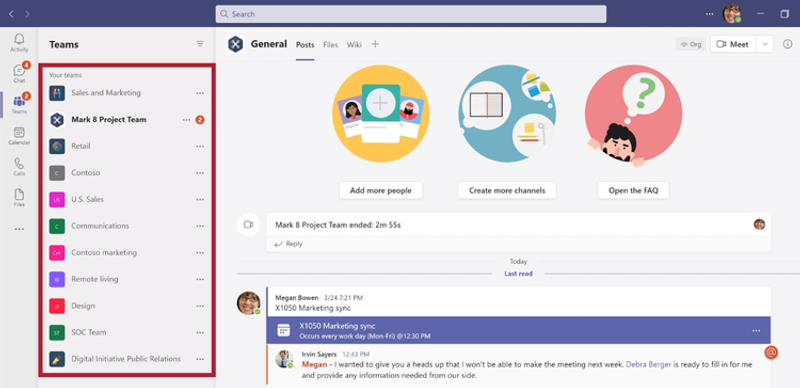Viewport: 800px width, 388px height.
Task: Open more options for Mark 8 Project Team
Action: tap(187, 120)
